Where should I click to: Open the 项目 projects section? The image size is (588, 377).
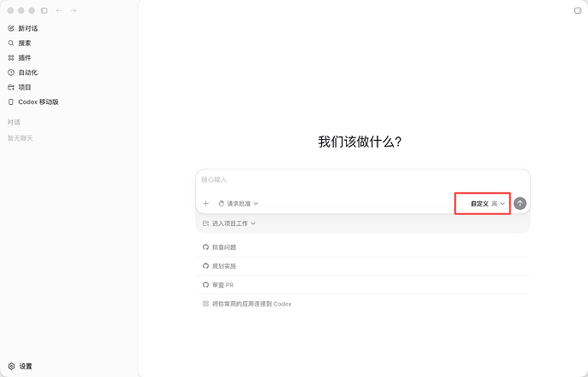25,87
